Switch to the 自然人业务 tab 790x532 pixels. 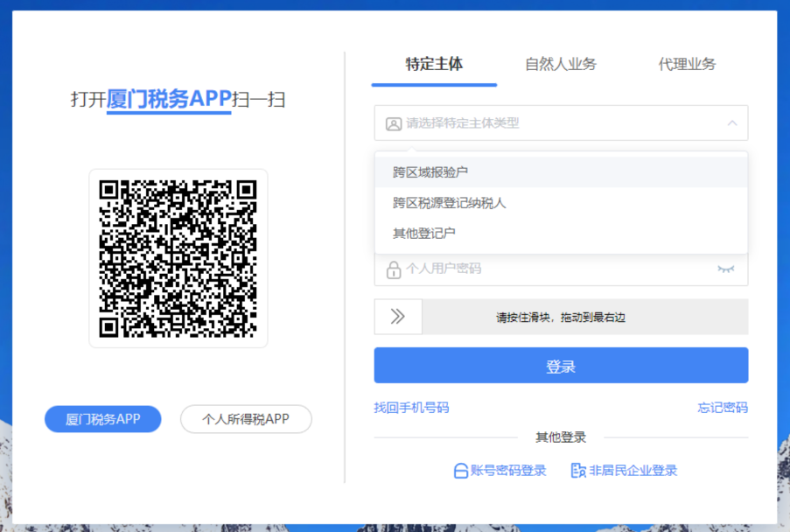pyautogui.click(x=560, y=64)
